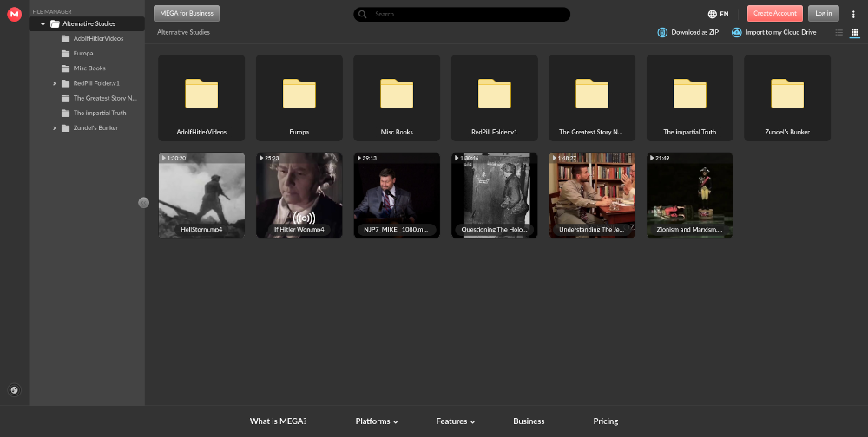Click Download as ZIP text
Image resolution: width=868 pixels, height=437 pixels.
click(x=694, y=32)
